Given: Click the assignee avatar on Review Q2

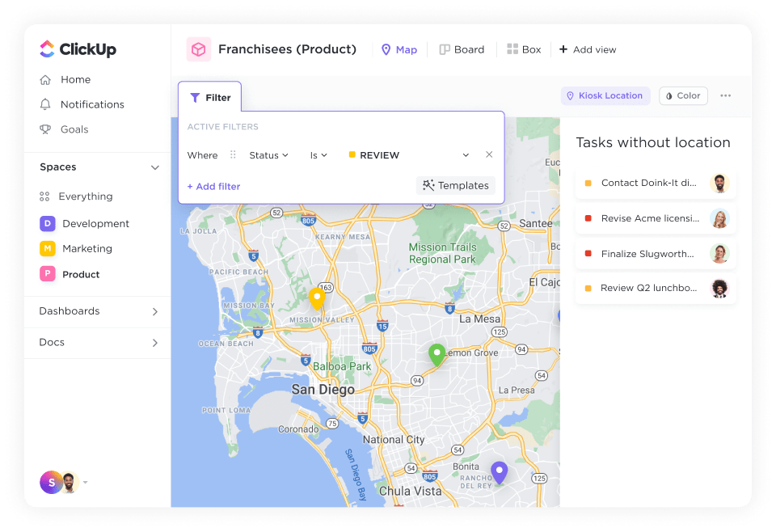Looking at the screenshot, I should [x=719, y=288].
